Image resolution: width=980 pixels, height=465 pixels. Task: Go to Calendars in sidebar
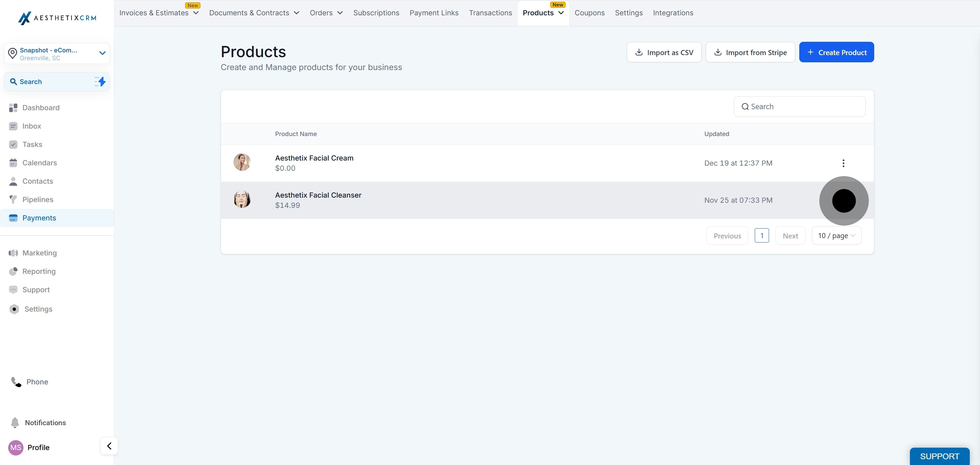39,163
